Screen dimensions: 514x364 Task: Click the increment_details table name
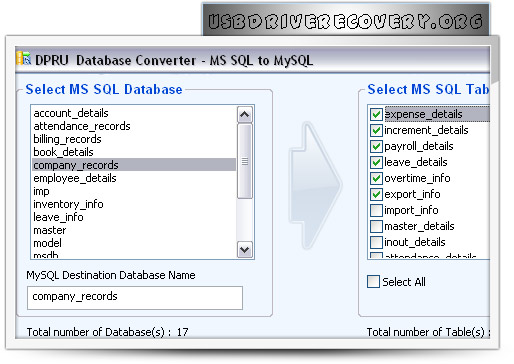click(x=426, y=130)
